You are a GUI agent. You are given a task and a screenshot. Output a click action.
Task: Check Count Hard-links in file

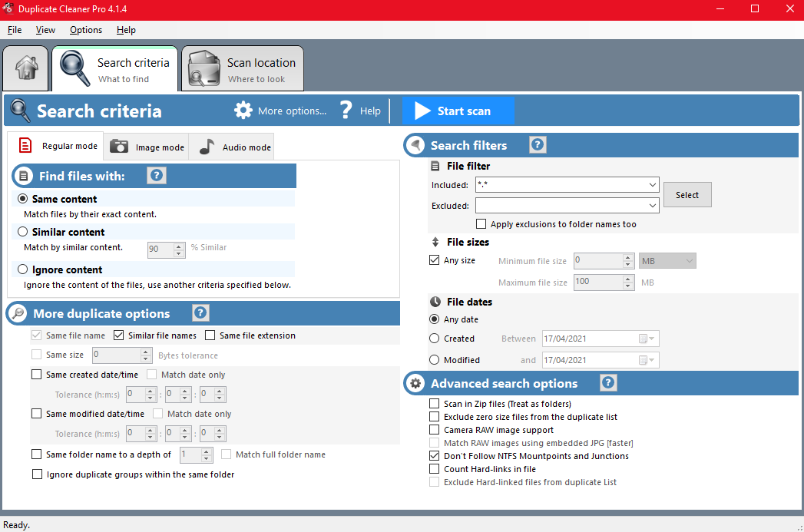(x=435, y=468)
